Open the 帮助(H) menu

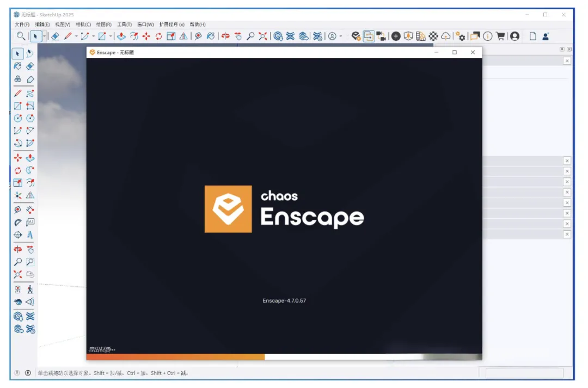[x=197, y=24]
